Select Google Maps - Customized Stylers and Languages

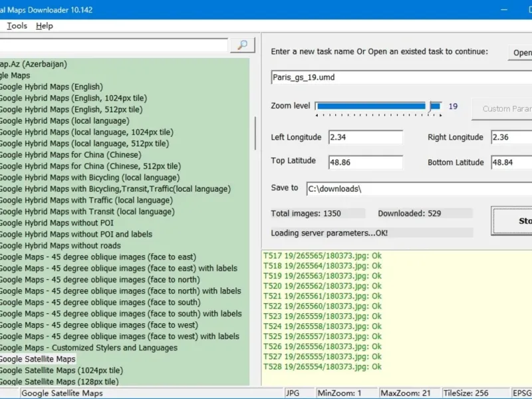point(88,348)
